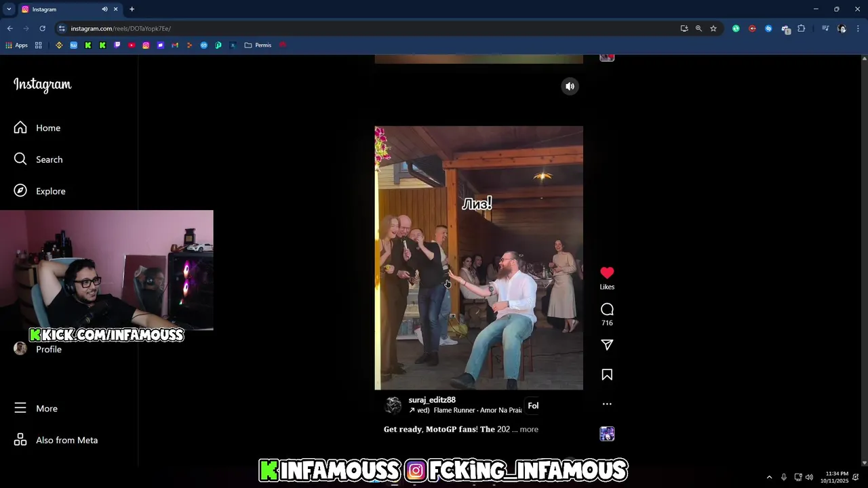This screenshot has height=488, width=868.
Task: Follow the suraj_editz88 account
Action: point(533,406)
